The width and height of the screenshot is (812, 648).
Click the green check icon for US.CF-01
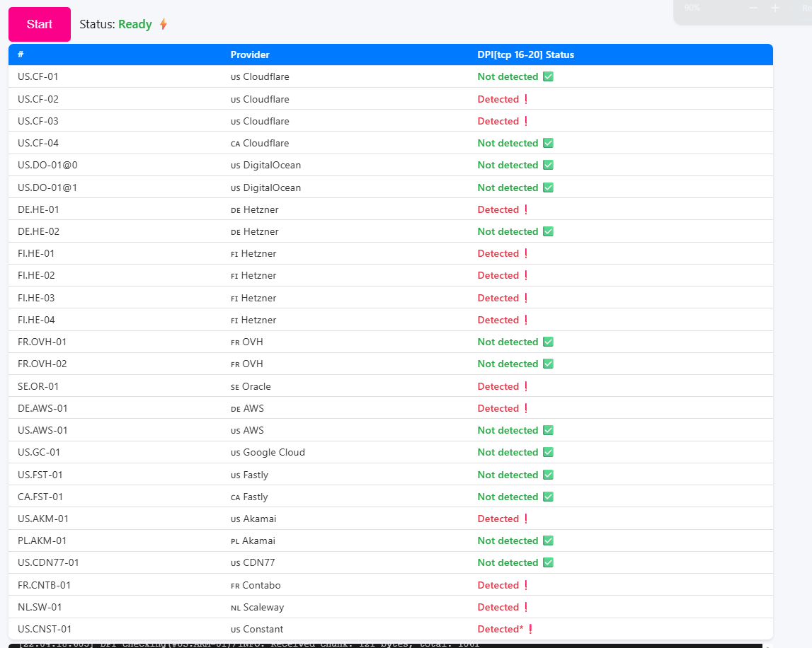pos(549,76)
